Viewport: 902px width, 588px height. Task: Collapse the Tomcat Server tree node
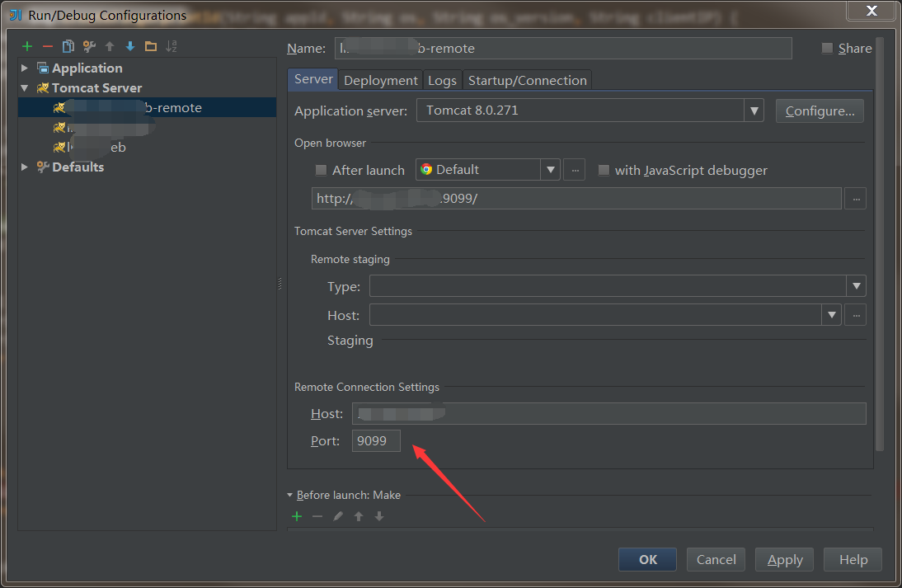point(25,88)
